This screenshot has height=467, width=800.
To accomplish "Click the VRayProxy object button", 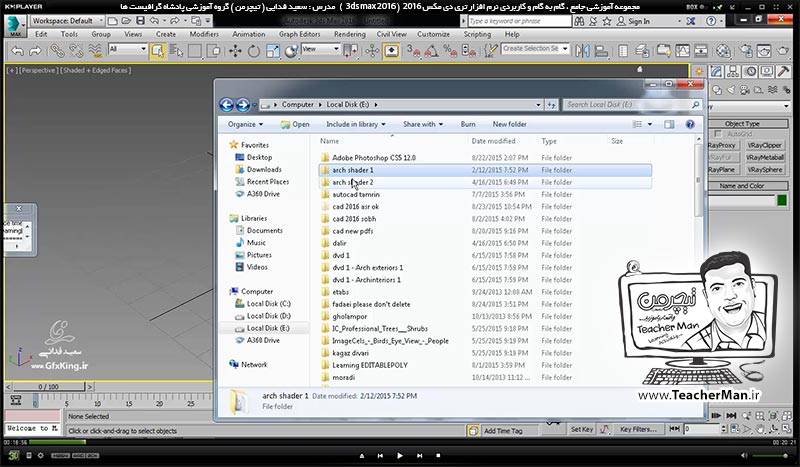I will click(721, 145).
